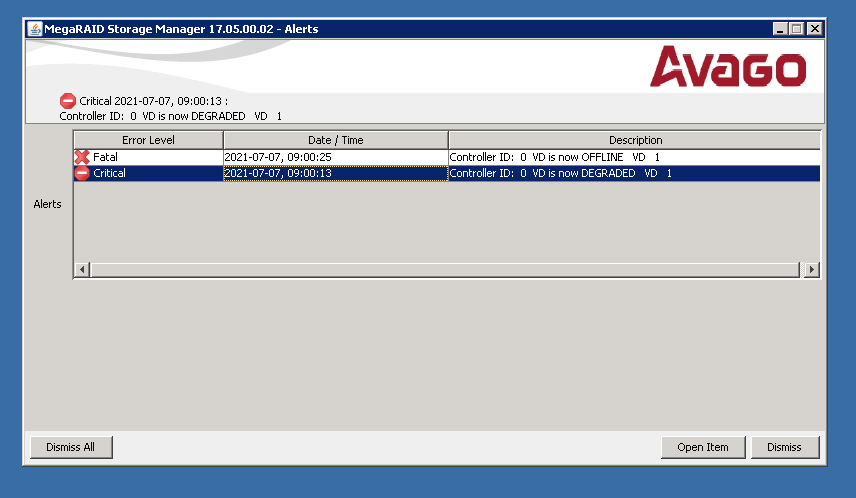Click the left arrow of horizontal scrollbar

pos(82,269)
